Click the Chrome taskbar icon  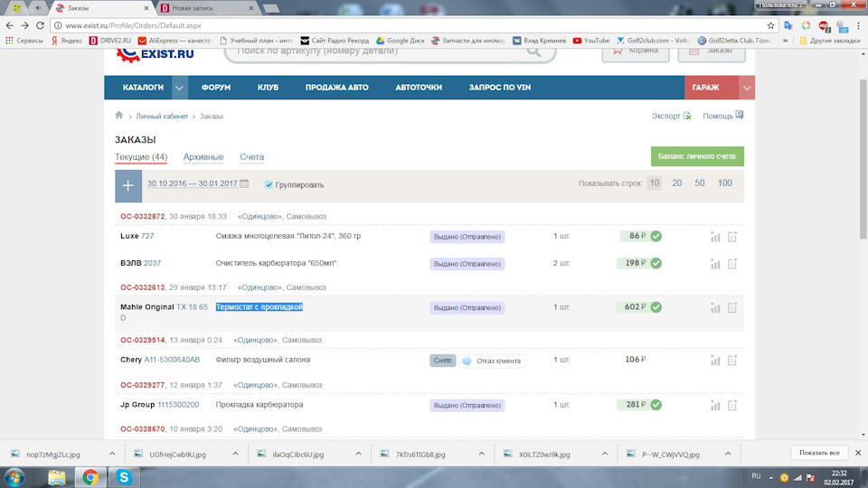tap(90, 477)
